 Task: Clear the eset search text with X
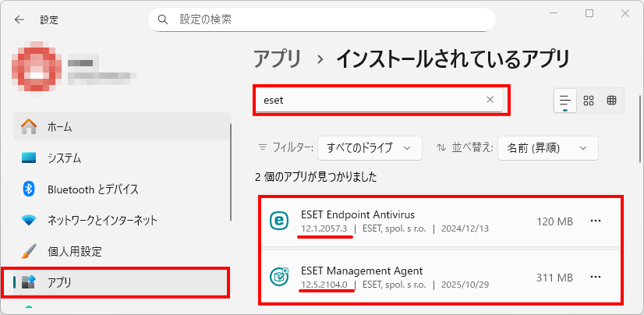point(490,100)
